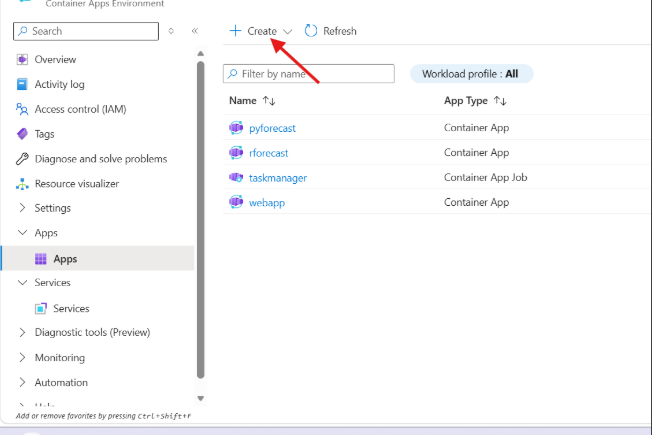Click the Resource visualizer hierarchy icon
Viewport: 652px width, 435px height.
click(22, 184)
